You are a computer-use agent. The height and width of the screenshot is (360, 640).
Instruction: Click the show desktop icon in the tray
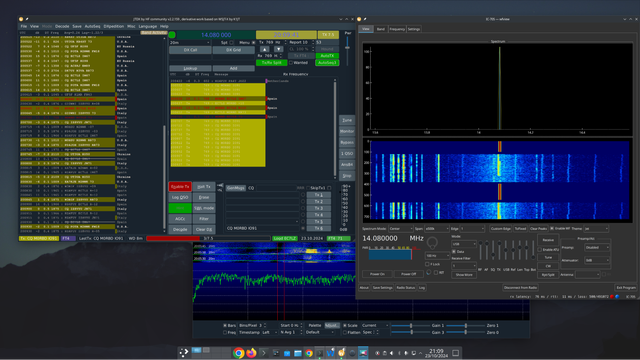[456, 353]
